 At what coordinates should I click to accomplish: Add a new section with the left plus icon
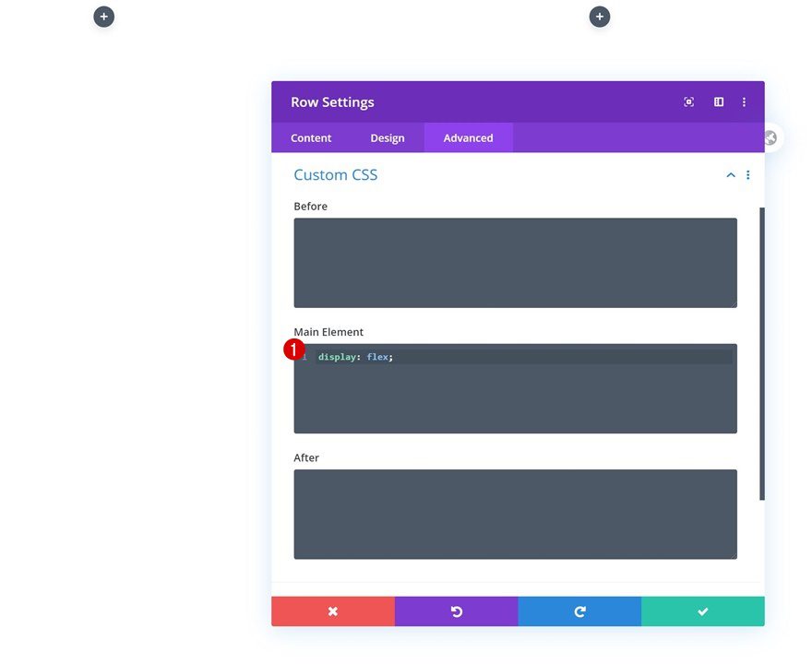pos(103,16)
